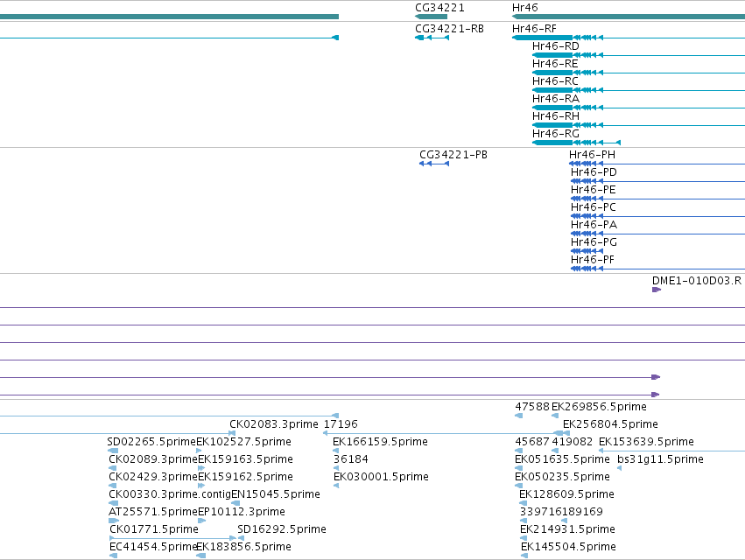Click on the Hr46-PC protein label

coord(594,207)
